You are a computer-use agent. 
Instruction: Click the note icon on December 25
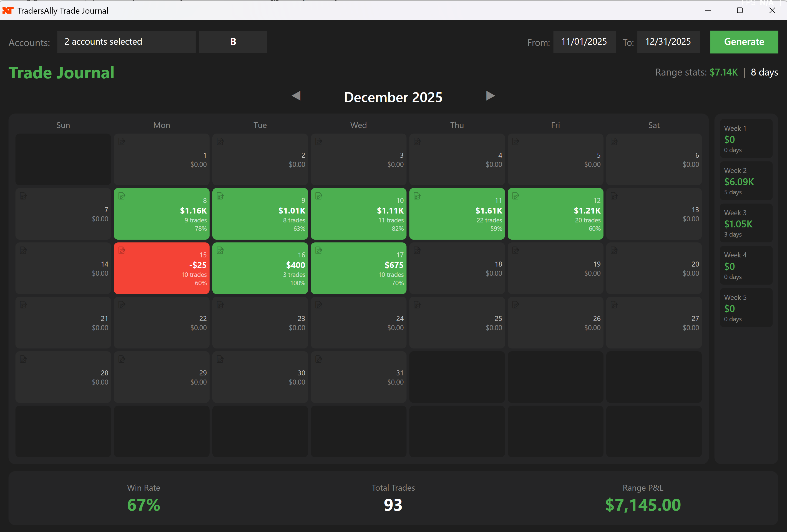[x=417, y=305]
